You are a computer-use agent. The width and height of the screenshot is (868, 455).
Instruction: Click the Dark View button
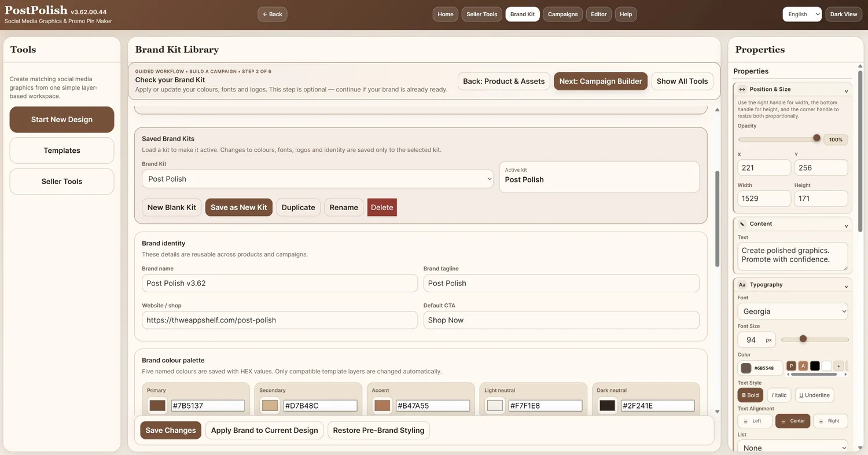[844, 14]
